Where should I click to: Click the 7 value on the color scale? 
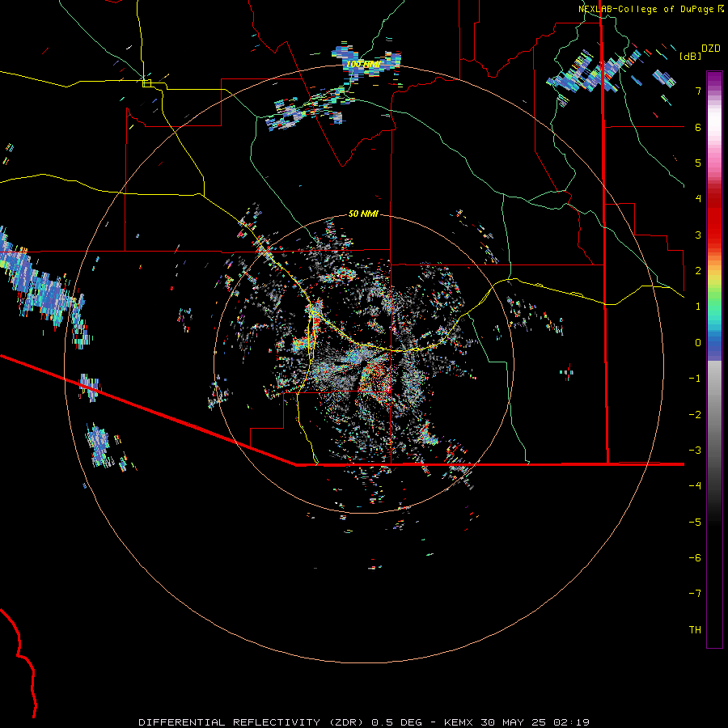[x=698, y=91]
